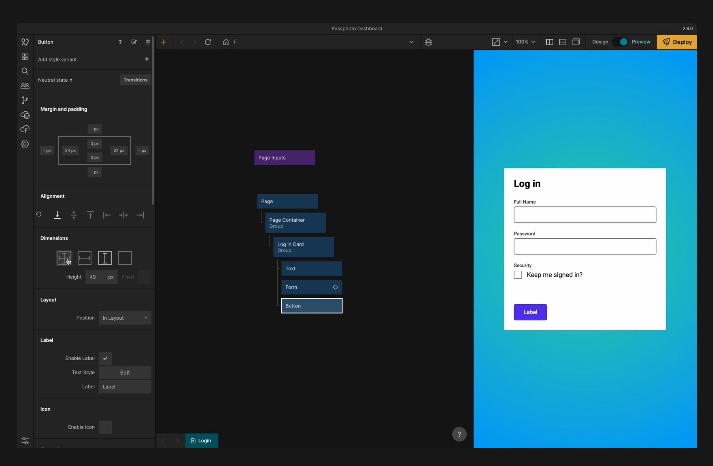Viewport: 713px width, 466px height.
Task: Expand the canvas size dropdown arrow
Action: [x=506, y=42]
